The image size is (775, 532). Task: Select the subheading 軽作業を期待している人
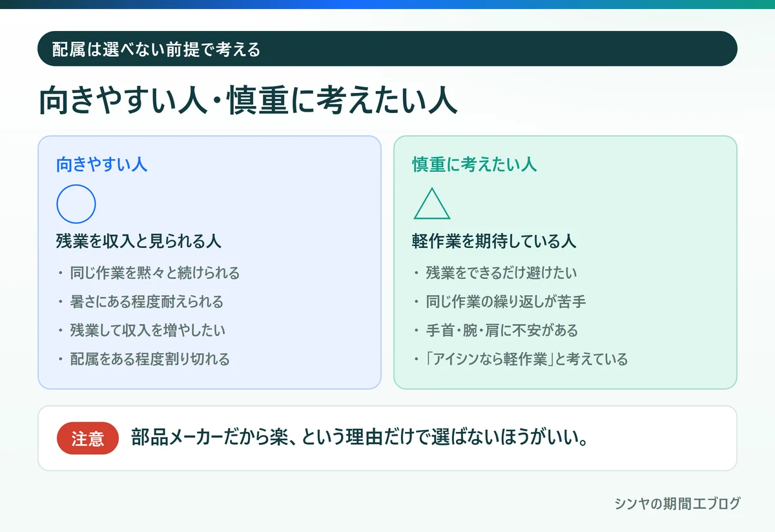pyautogui.click(x=494, y=241)
